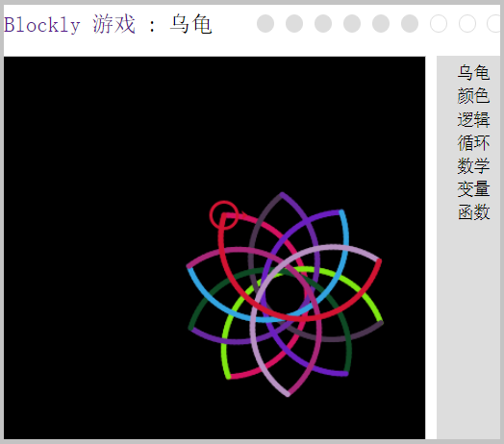Click the 乌龟 title text in header
The image size is (504, 444).
tap(191, 24)
